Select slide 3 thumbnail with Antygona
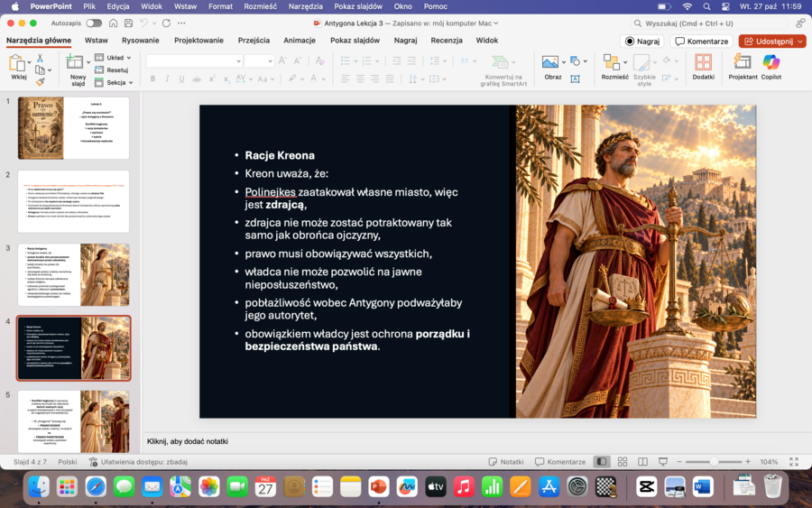Image resolution: width=812 pixels, height=508 pixels. click(74, 274)
